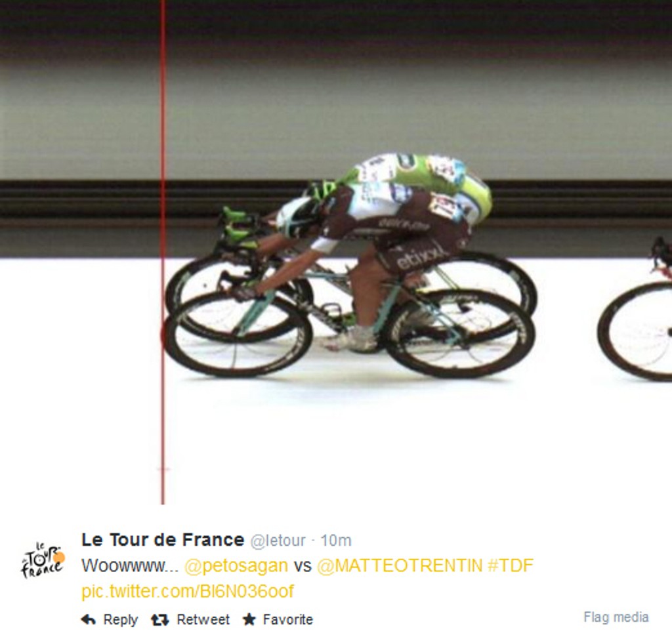The width and height of the screenshot is (672, 633).
Task: Open the tweet via 10m timestamp
Action: click(x=335, y=541)
